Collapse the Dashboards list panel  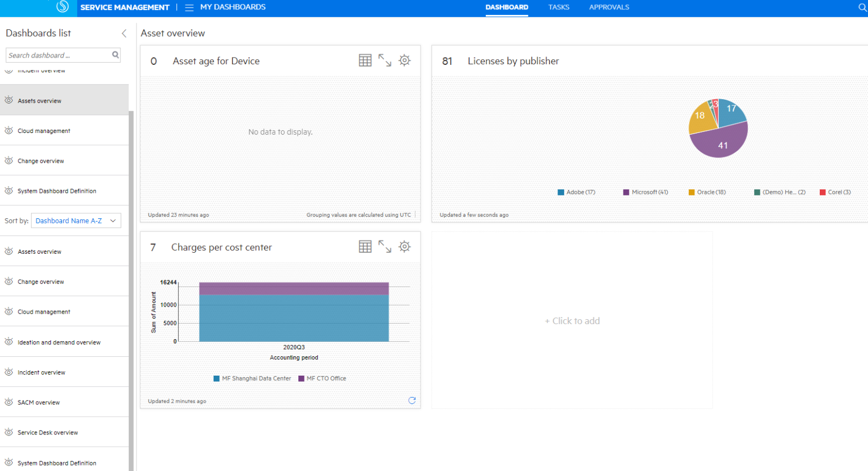[123, 33]
